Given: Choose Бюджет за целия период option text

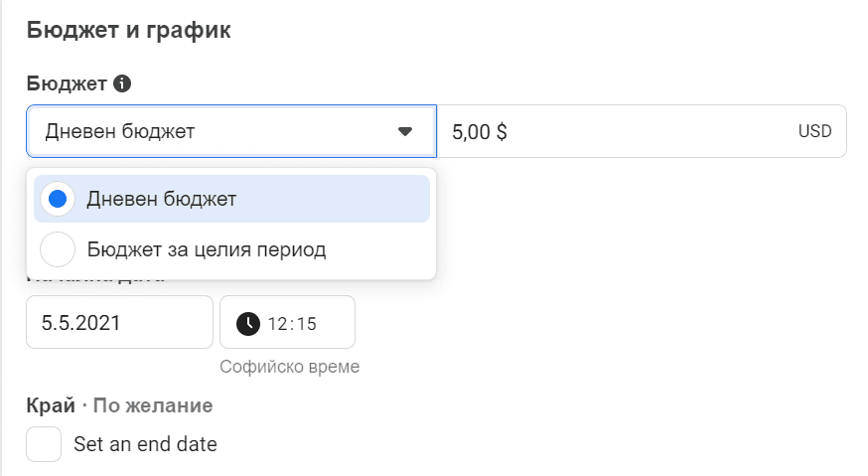Looking at the screenshot, I should (207, 249).
